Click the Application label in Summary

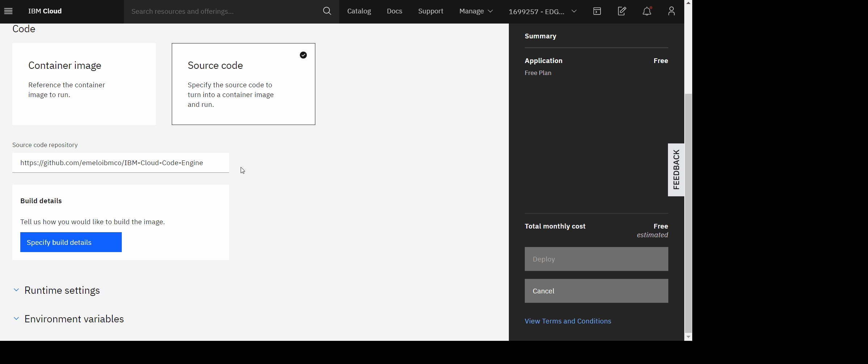(x=543, y=61)
